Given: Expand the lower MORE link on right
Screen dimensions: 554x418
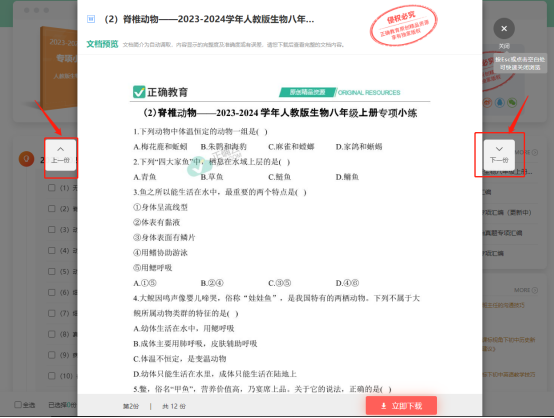Looking at the screenshot, I should point(526,290).
